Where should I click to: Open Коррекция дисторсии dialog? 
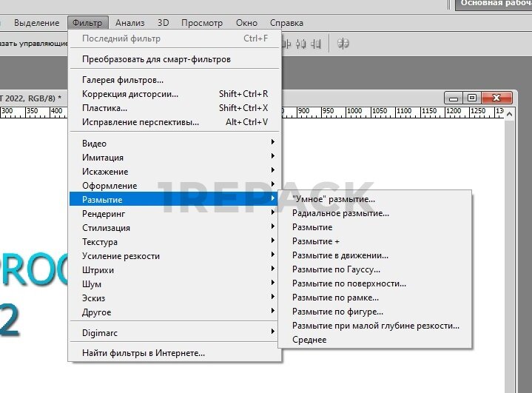[x=130, y=94]
